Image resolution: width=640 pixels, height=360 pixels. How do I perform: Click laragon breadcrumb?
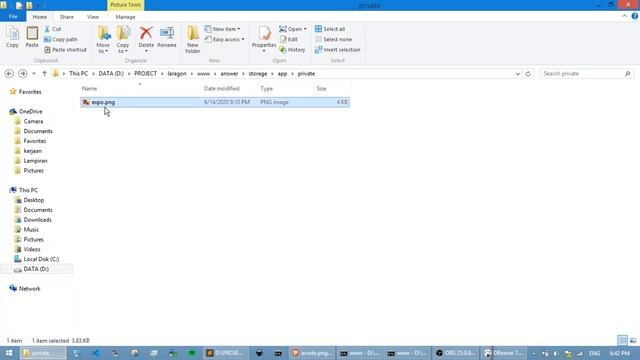pyautogui.click(x=177, y=73)
